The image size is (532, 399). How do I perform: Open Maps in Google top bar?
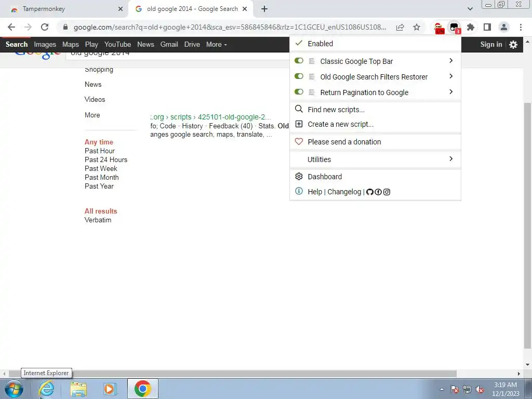tap(71, 45)
